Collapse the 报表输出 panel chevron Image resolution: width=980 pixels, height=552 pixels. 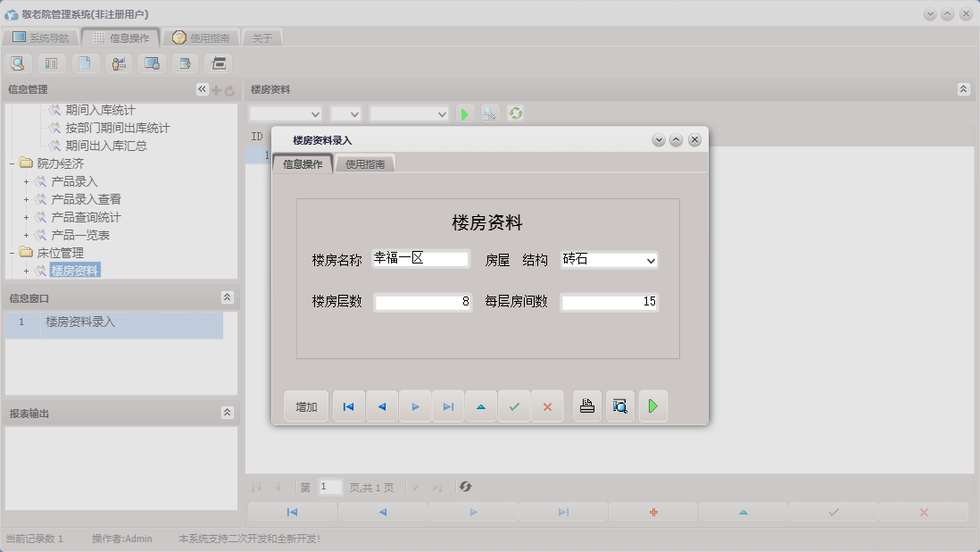pyautogui.click(x=228, y=412)
